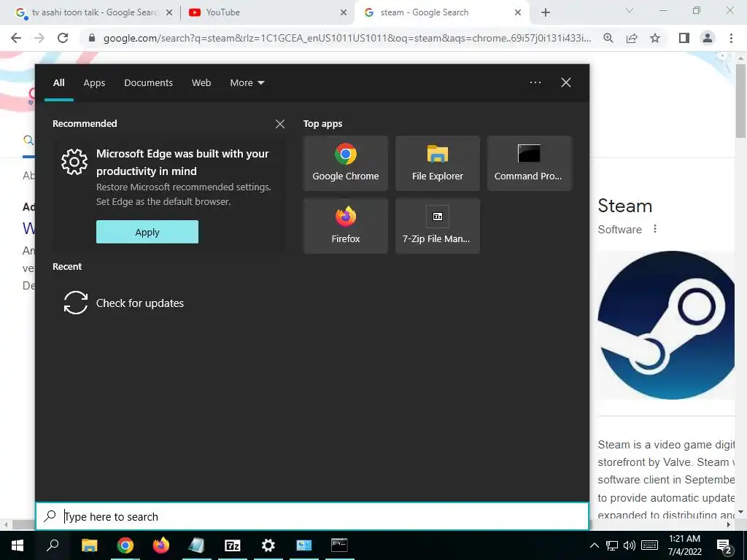Open the notification center
The width and height of the screenshot is (747, 560).
pyautogui.click(x=724, y=545)
